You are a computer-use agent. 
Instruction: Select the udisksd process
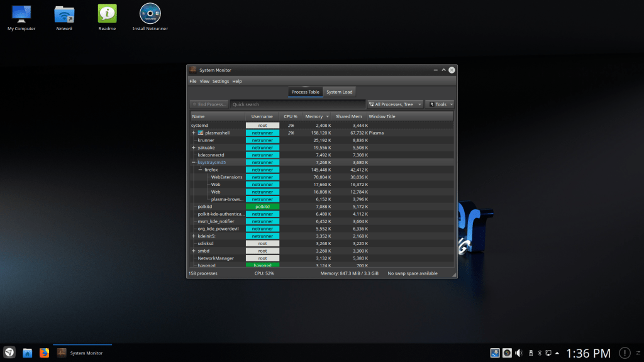[206, 244]
